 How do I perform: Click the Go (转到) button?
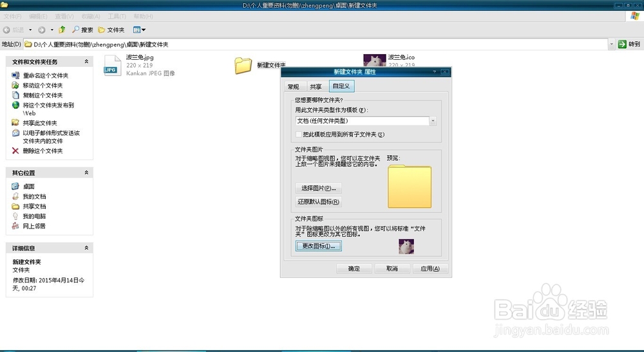(x=629, y=44)
